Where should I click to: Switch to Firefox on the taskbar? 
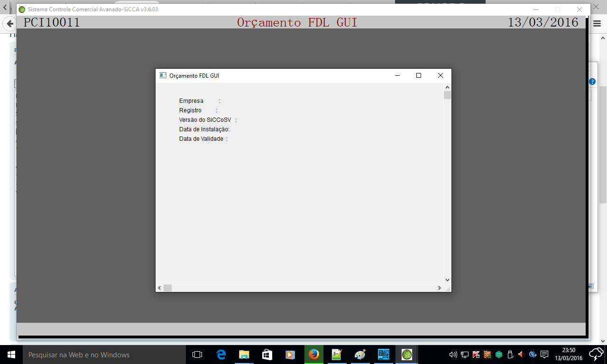pyautogui.click(x=313, y=355)
